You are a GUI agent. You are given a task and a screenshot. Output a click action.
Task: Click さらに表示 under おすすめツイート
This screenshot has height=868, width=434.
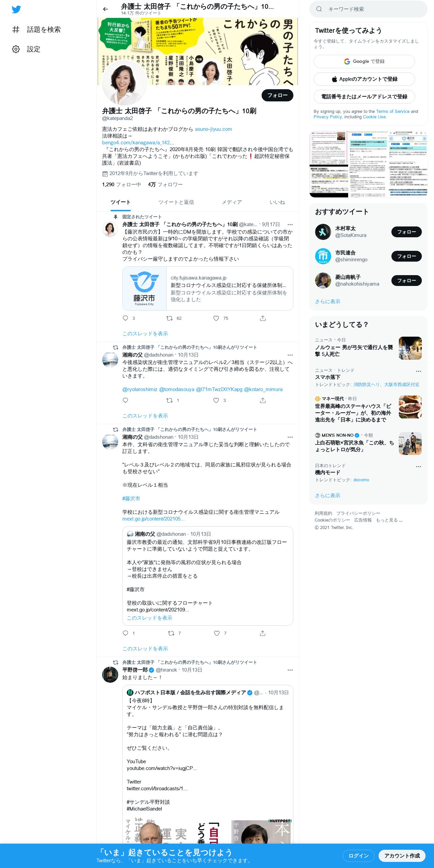click(x=328, y=302)
